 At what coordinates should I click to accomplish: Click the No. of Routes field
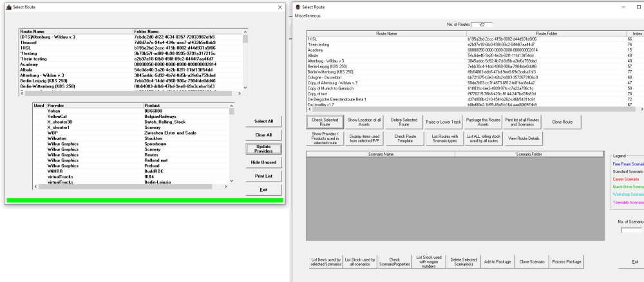[481, 24]
